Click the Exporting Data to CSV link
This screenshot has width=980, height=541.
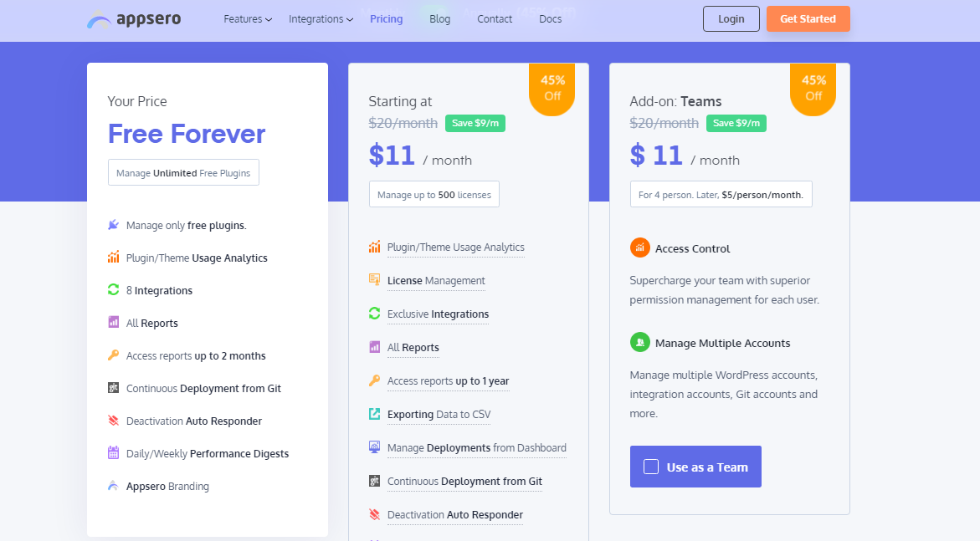coord(439,415)
